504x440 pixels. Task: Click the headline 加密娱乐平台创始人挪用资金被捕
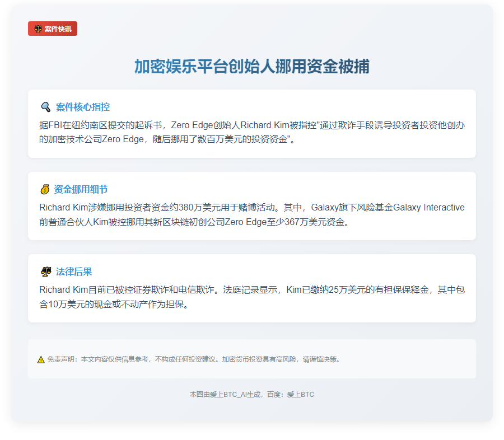pos(251,67)
